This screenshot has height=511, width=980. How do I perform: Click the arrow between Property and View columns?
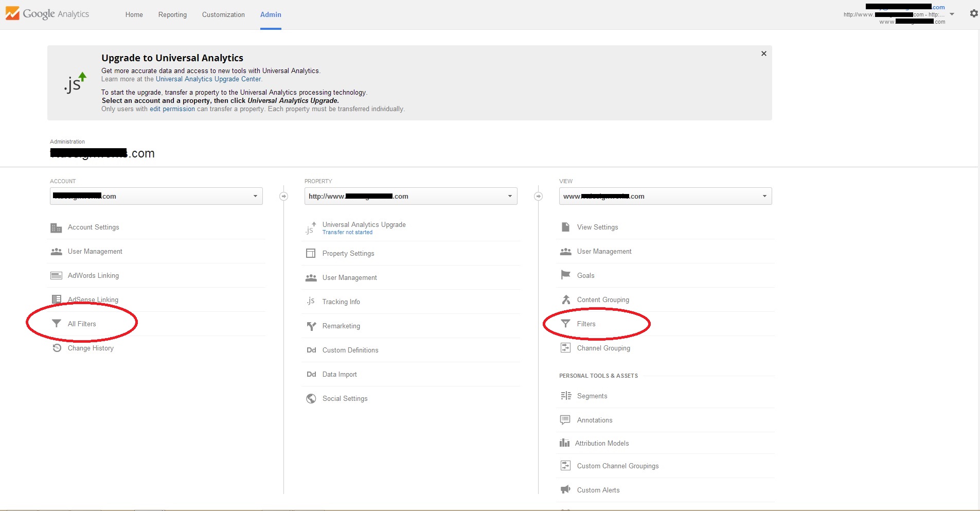click(x=538, y=196)
